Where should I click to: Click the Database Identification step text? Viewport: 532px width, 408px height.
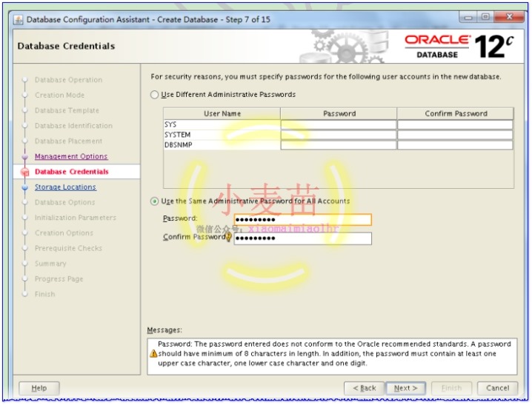tap(73, 126)
